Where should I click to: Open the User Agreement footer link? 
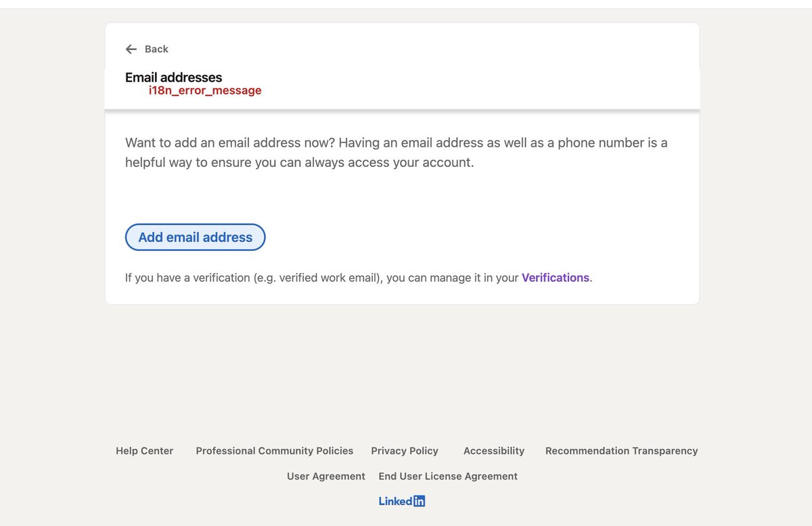click(x=326, y=477)
